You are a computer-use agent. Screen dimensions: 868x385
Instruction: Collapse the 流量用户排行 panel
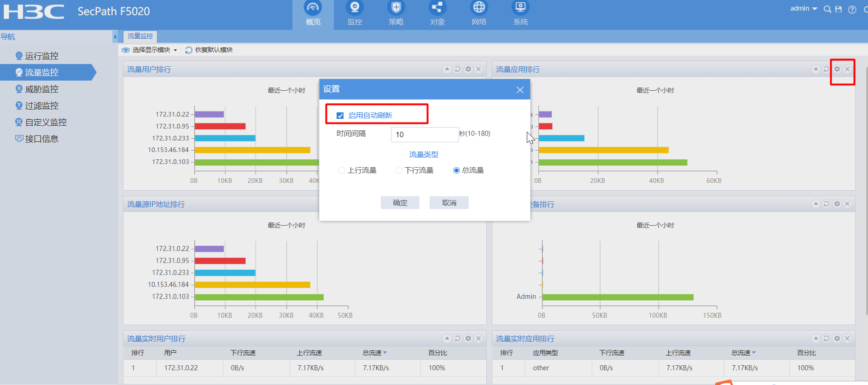447,69
